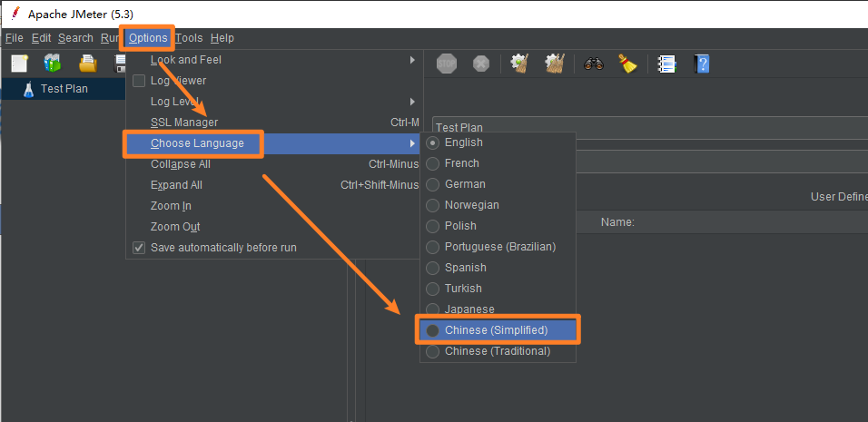Image resolution: width=868 pixels, height=422 pixels.
Task: Open the Choose Language submenu
Action: pyautogui.click(x=273, y=143)
